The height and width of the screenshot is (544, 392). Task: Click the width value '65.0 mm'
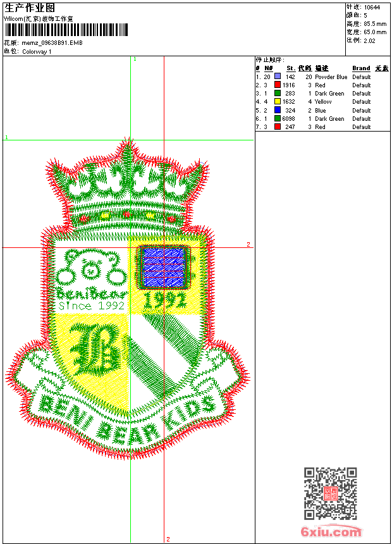coord(375,32)
